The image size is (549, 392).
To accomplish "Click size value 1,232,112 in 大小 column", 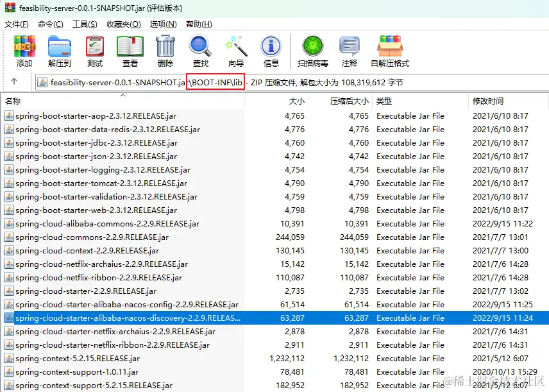I will tap(287, 359).
